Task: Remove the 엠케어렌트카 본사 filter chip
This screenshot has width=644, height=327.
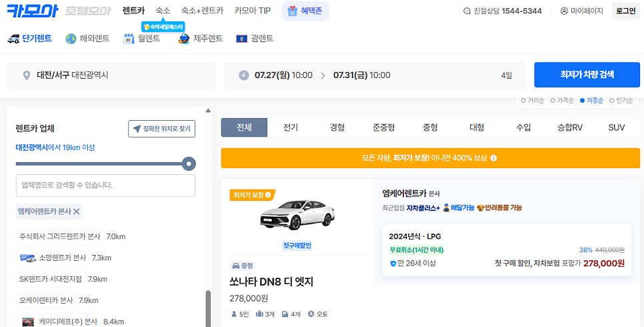Action: tap(77, 212)
